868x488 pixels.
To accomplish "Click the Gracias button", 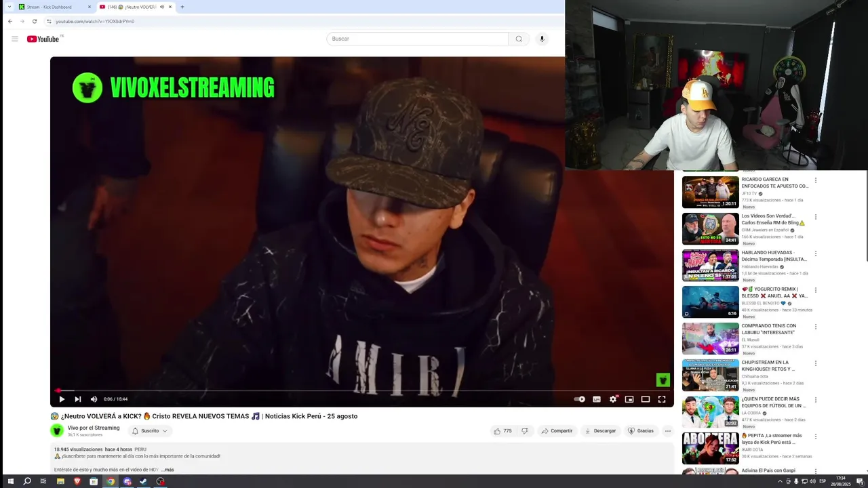I will pos(641,431).
